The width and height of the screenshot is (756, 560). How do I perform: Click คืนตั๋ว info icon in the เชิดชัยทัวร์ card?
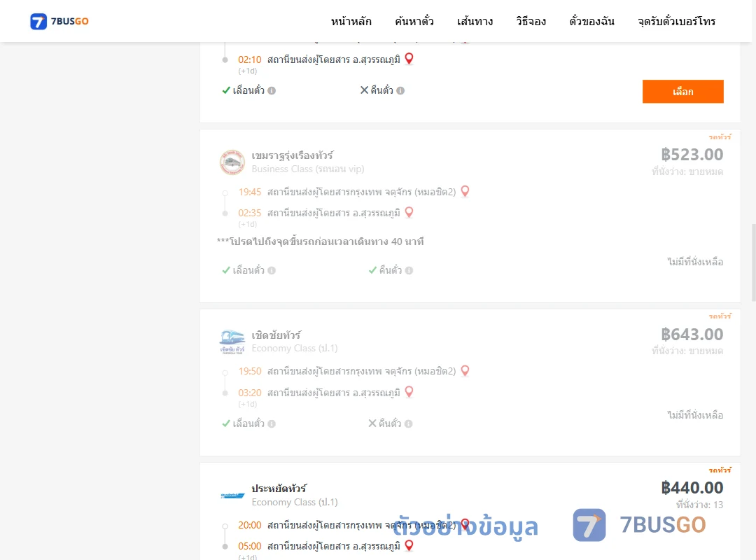(408, 424)
